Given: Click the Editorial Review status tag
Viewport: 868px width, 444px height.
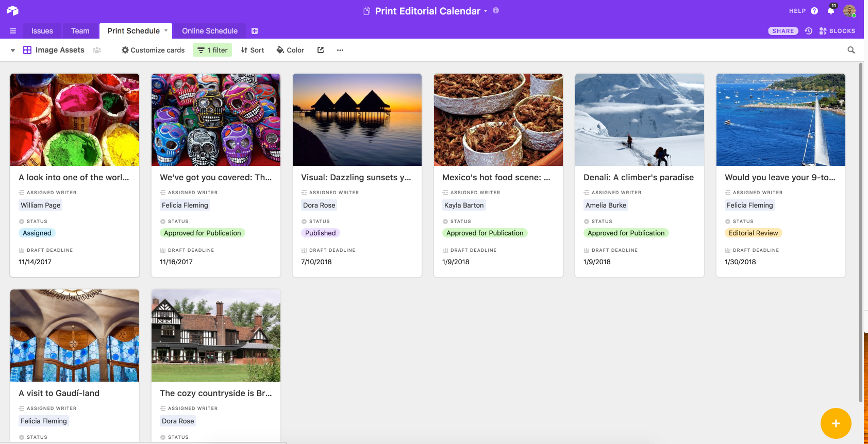Looking at the screenshot, I should (754, 233).
